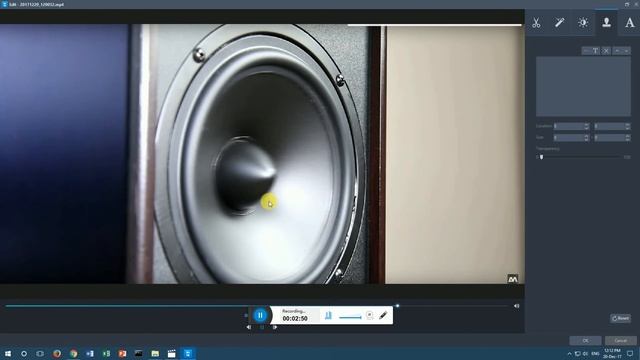Launch Chrome from the taskbar

point(73,353)
